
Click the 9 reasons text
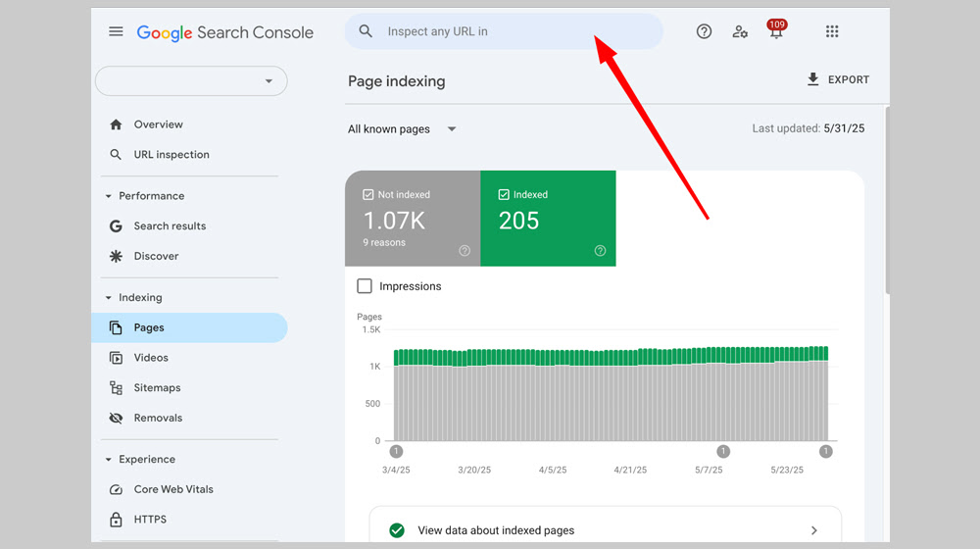384,242
